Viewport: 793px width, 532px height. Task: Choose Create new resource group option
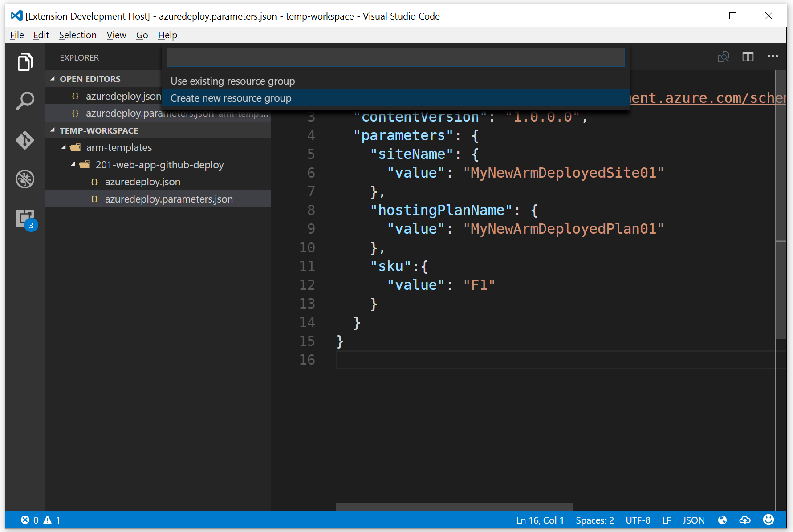(x=395, y=98)
